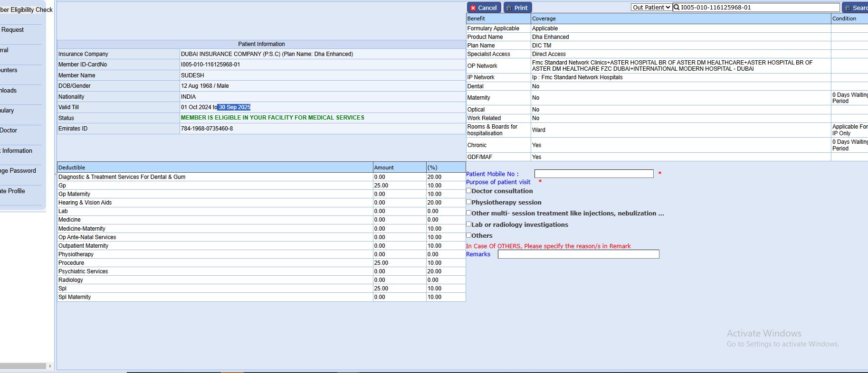Tick the Physiotherapy session checkbox
The width and height of the screenshot is (868, 373).
[x=469, y=202]
